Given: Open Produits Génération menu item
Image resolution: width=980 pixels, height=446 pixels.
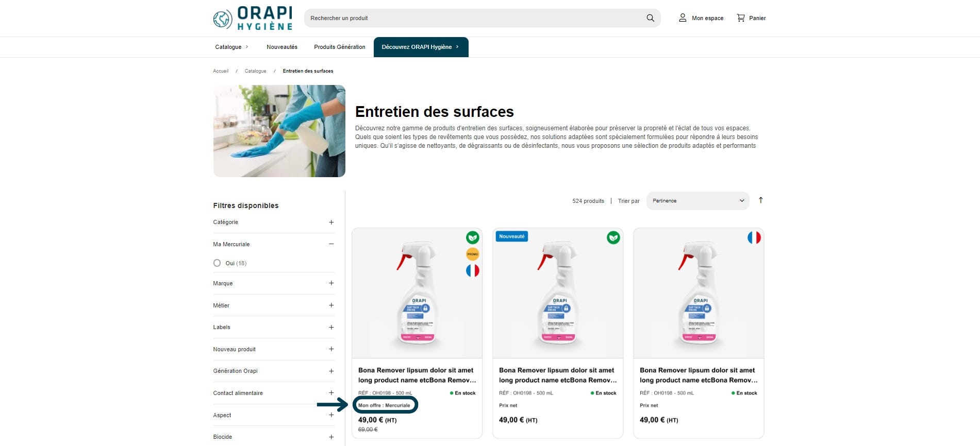Looking at the screenshot, I should tap(339, 47).
